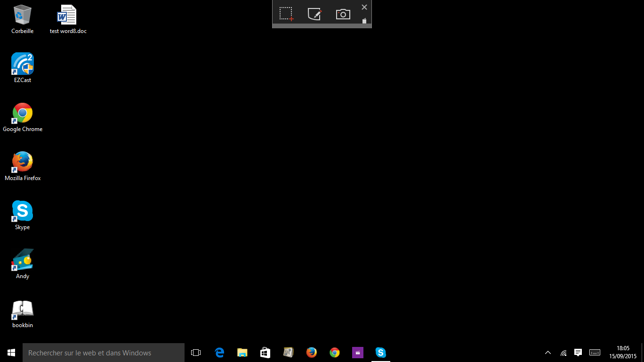Switch to Skype in the taskbar
The image size is (644, 362).
(381, 353)
